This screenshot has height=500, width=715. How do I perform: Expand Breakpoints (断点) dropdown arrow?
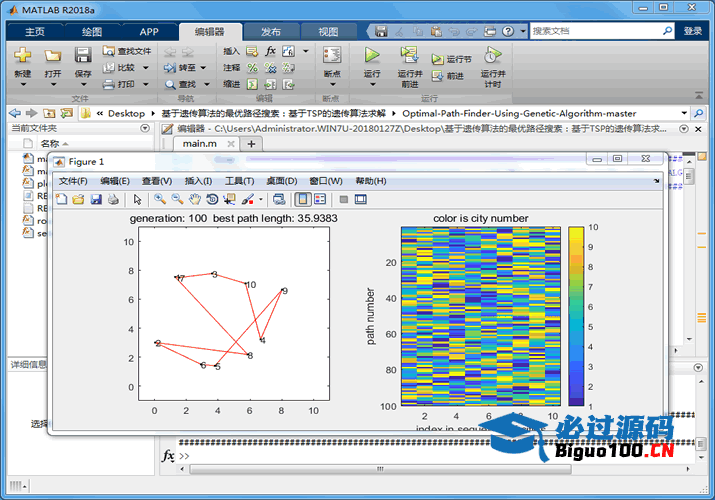tap(332, 84)
